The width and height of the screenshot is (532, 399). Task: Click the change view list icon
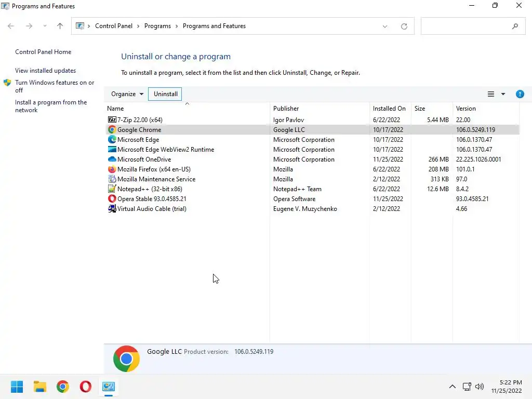click(490, 94)
